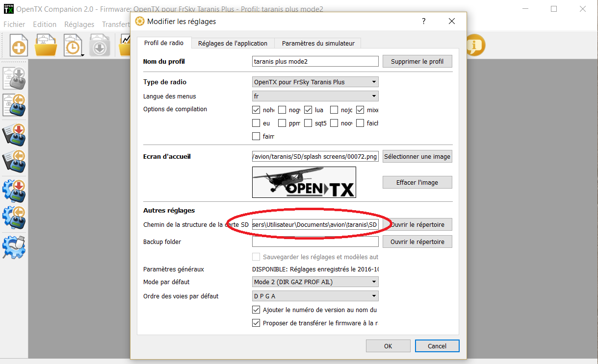Click the orange info speech bubble icon
The width and height of the screenshot is (598, 364).
[474, 46]
